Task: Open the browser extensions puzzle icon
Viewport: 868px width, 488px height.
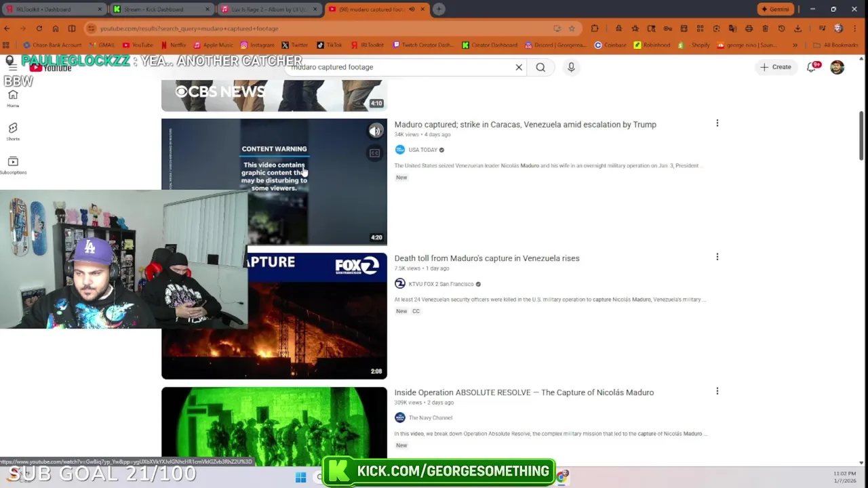Action: [595, 28]
